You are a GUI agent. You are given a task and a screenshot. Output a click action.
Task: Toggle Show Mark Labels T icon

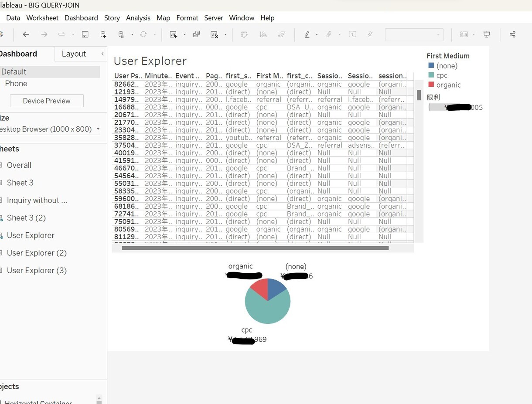click(x=353, y=34)
